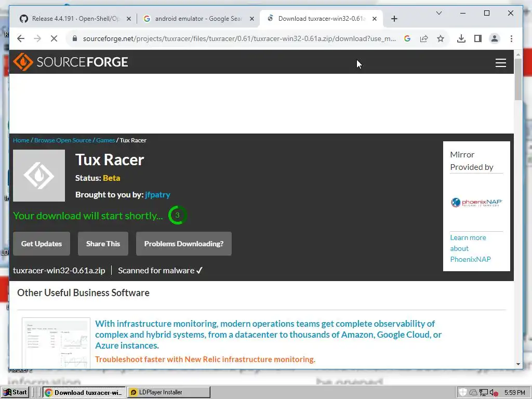This screenshot has width=532, height=399.
Task: Open the Windows Start button
Action: tap(15, 392)
